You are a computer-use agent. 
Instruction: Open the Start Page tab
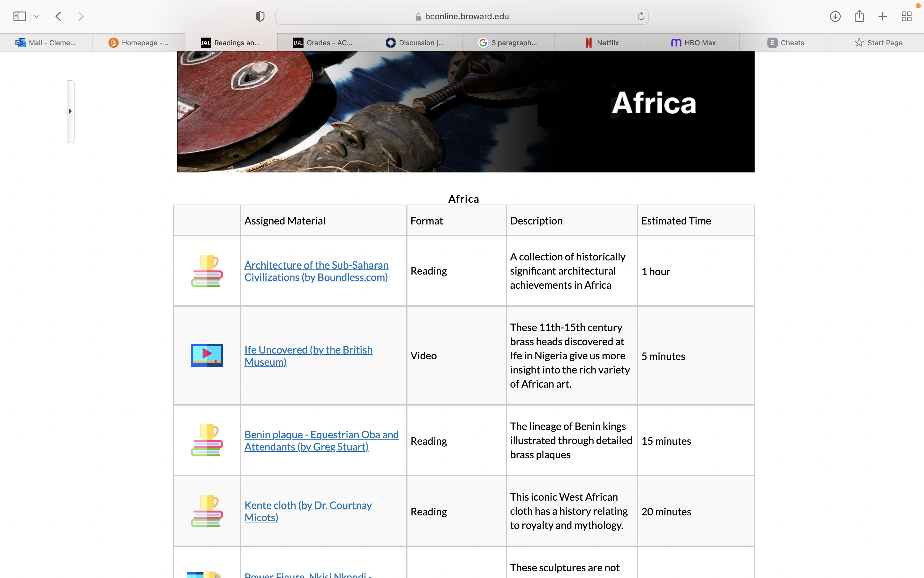click(x=878, y=43)
